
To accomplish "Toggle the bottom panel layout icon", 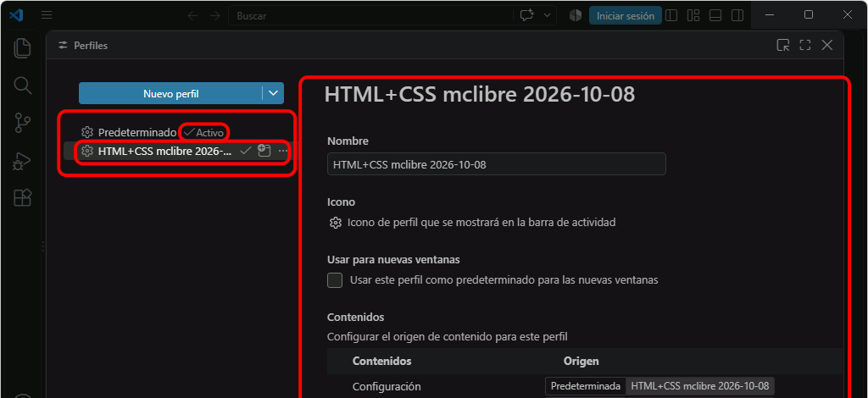I will pos(715,15).
